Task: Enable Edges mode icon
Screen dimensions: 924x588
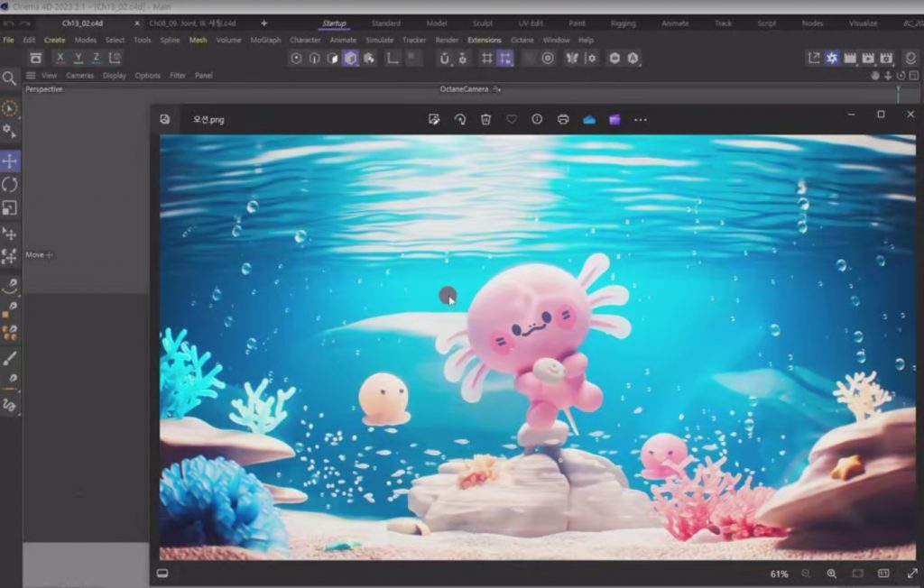Action: [x=314, y=59]
